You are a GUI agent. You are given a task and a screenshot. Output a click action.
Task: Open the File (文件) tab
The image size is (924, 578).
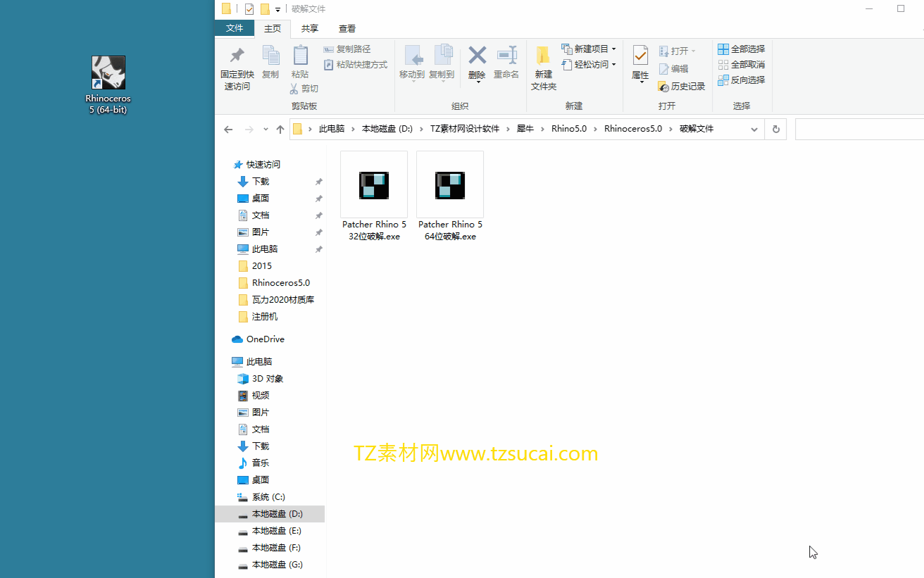tap(235, 28)
